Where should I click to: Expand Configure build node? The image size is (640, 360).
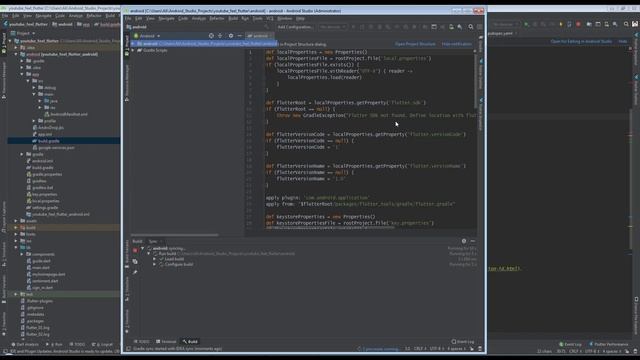[x=155, y=264]
